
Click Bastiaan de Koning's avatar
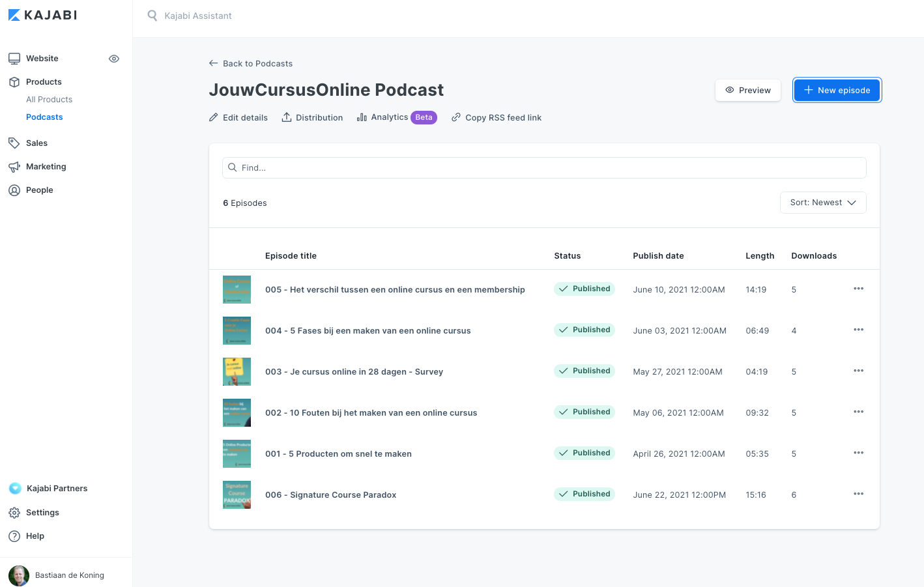(x=19, y=575)
